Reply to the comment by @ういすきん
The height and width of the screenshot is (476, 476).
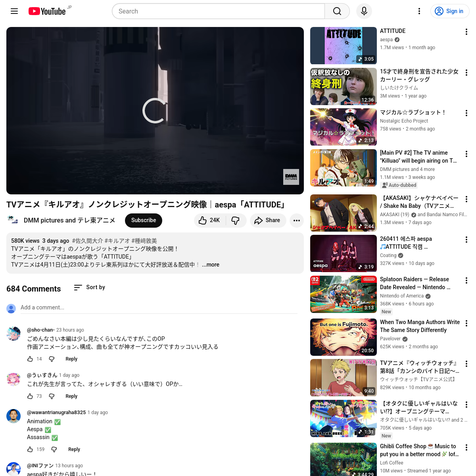pyautogui.click(x=71, y=396)
